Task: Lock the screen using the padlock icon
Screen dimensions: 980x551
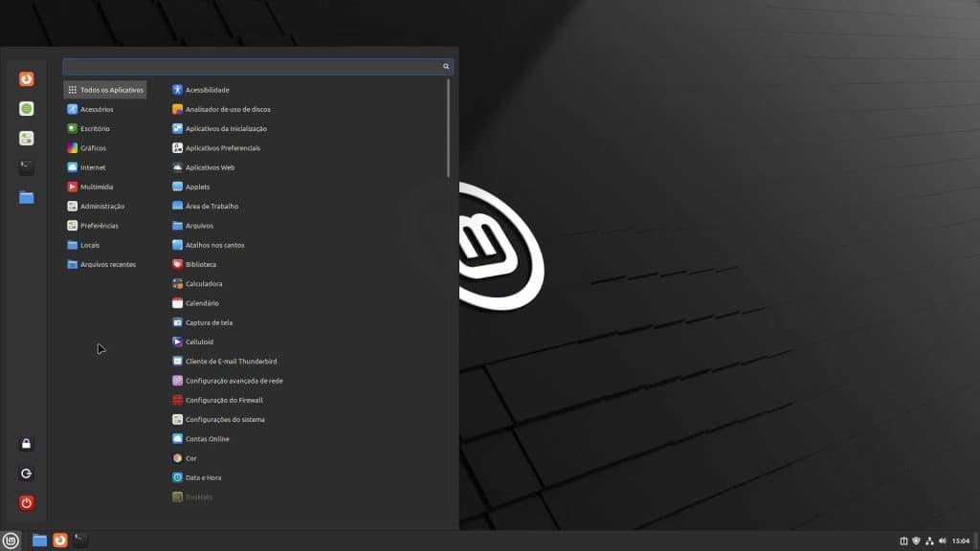Action: (x=26, y=443)
